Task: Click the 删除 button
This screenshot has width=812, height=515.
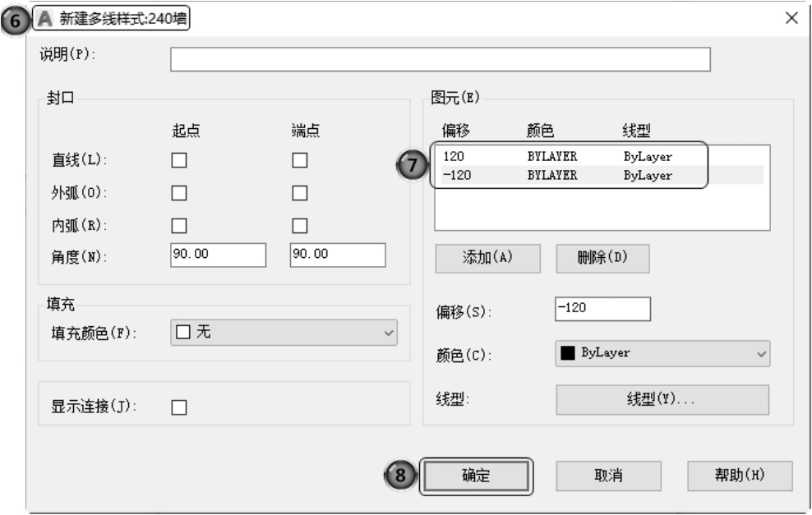Action: [602, 257]
